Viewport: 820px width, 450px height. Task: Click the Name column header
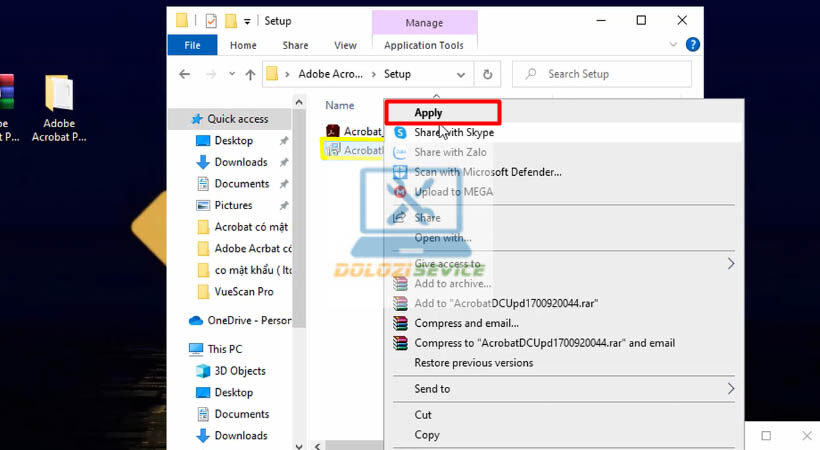click(340, 106)
